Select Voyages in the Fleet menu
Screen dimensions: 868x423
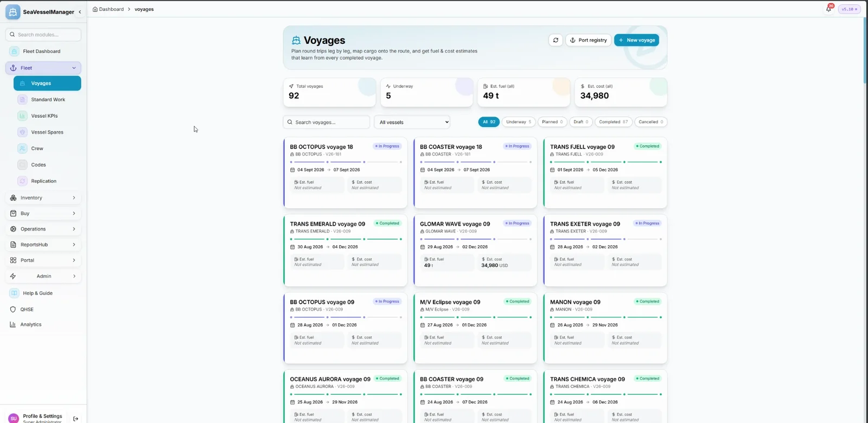(x=47, y=84)
